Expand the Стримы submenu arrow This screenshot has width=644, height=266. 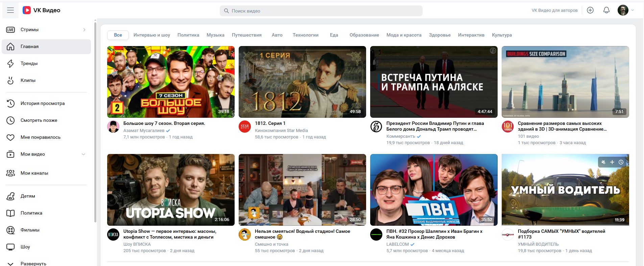[x=84, y=30]
